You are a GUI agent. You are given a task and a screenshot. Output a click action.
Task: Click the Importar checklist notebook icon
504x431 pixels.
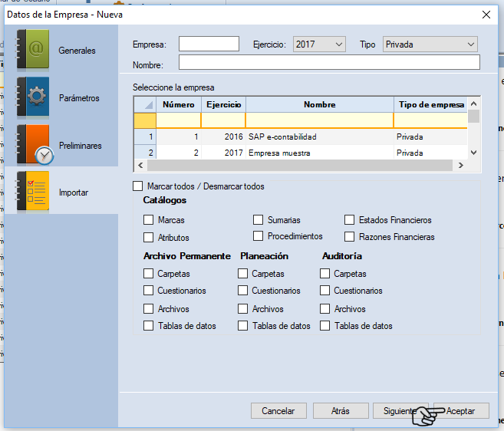[x=32, y=192]
